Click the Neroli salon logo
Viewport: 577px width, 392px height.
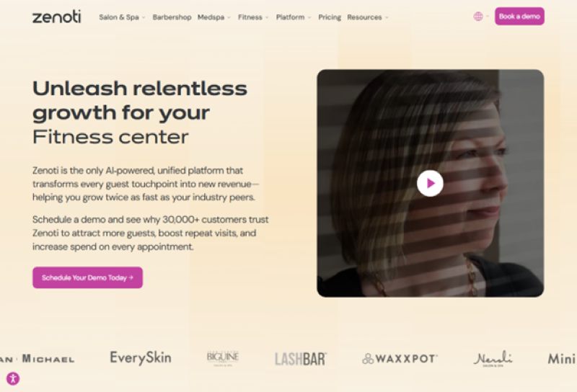click(493, 359)
